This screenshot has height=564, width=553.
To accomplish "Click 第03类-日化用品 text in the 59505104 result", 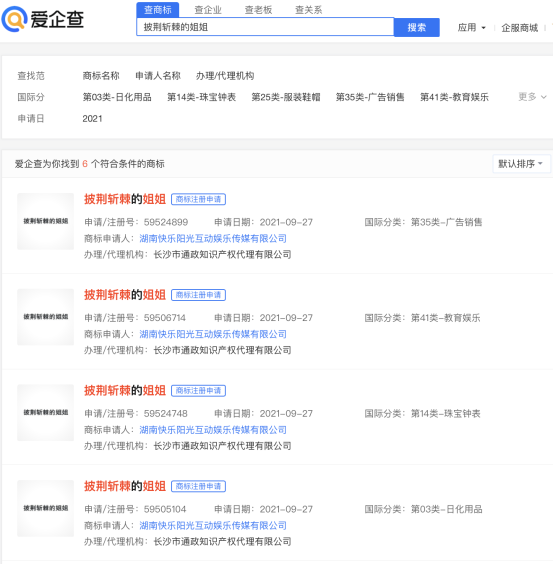I will click(447, 509).
